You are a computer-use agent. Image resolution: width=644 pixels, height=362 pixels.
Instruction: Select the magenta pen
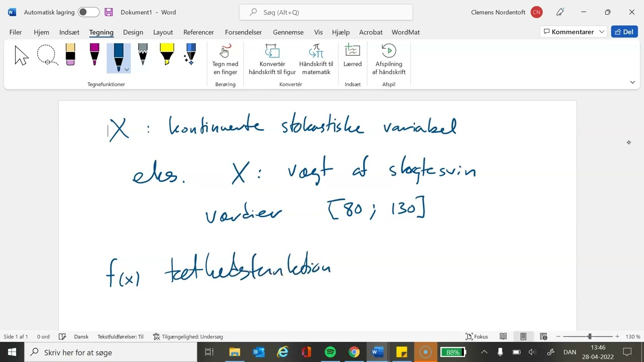pos(95,54)
